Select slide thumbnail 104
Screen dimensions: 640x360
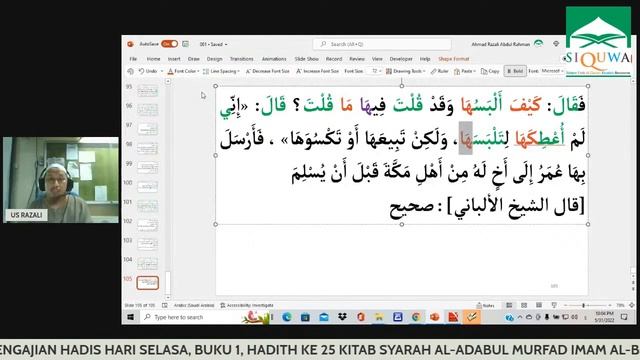tap(147, 263)
